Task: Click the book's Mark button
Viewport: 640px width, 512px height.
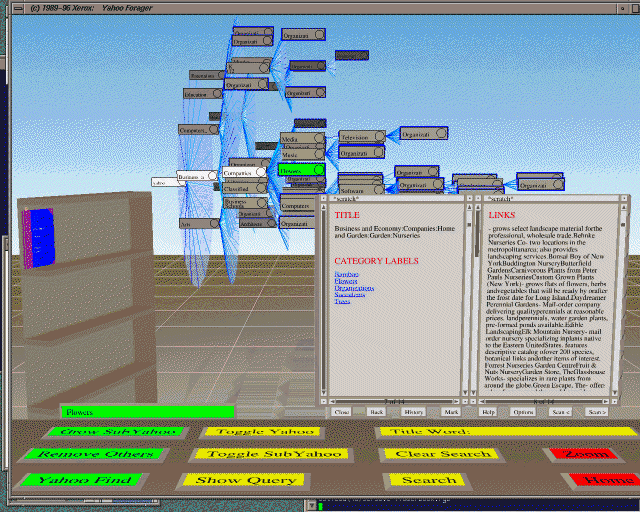Action: 451,412
